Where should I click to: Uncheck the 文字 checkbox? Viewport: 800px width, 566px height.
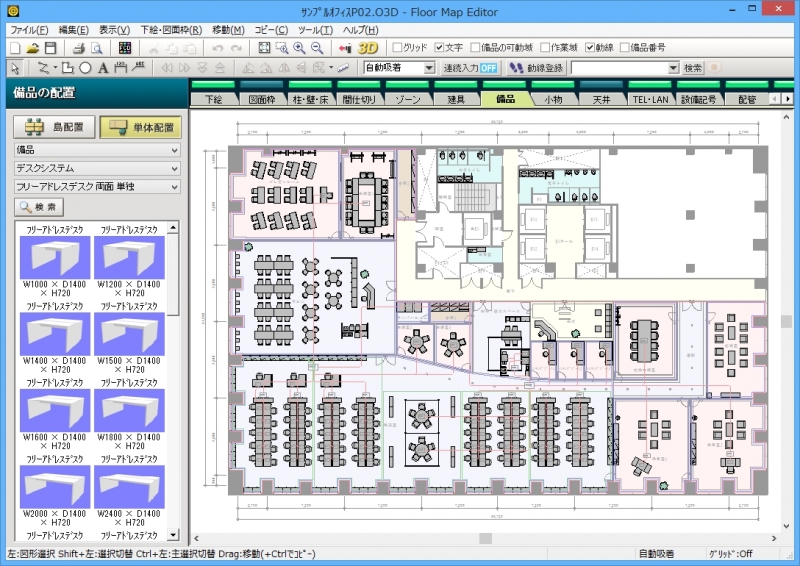pos(440,48)
